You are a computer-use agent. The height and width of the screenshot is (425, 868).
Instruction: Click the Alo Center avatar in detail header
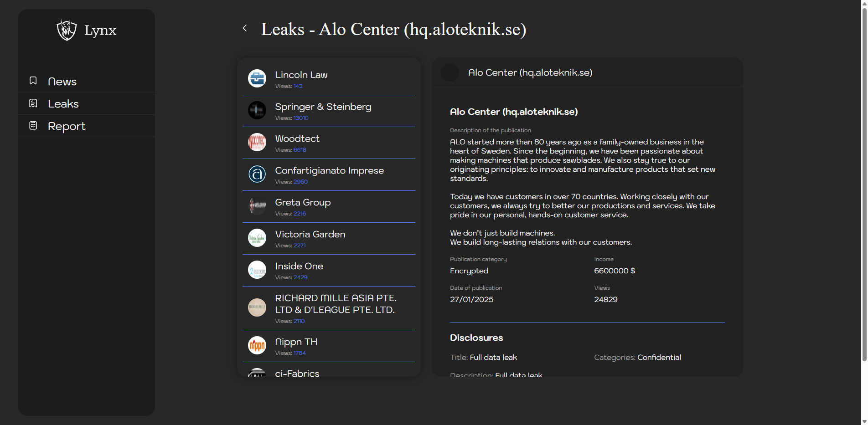pyautogui.click(x=450, y=72)
